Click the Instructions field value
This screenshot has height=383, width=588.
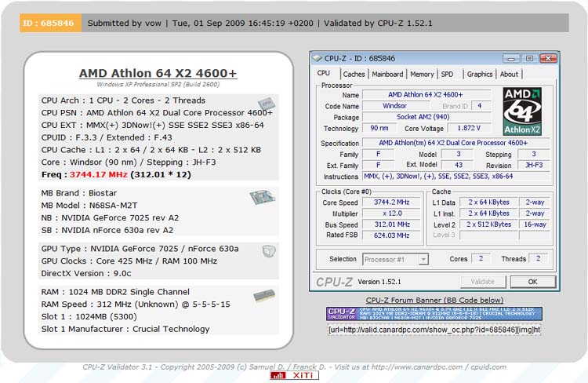[456, 176]
